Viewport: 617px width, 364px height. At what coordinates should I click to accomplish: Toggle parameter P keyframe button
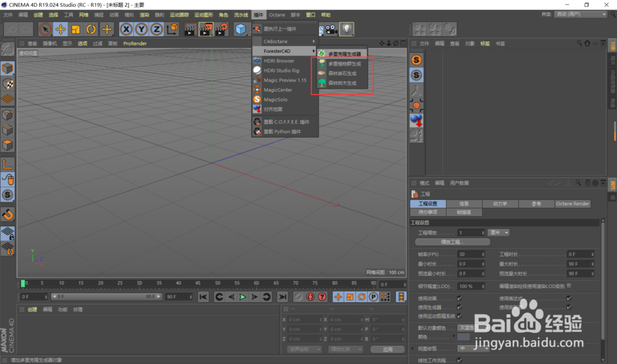(373, 297)
